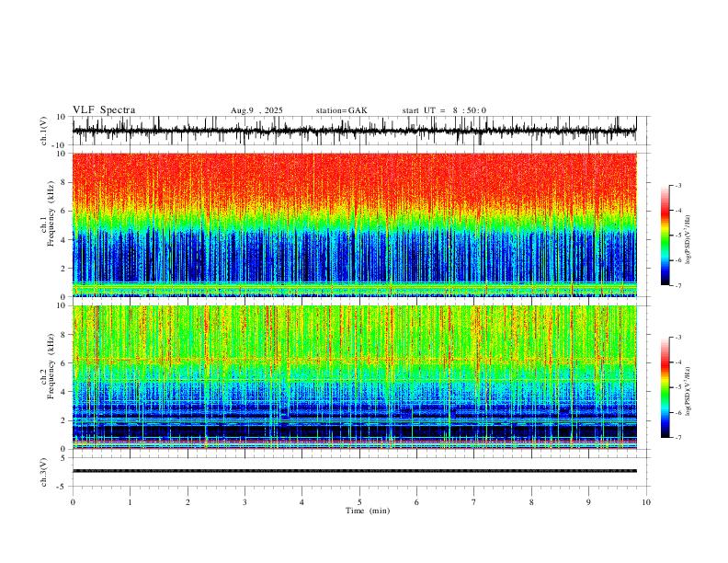Click the "2" tick on the time axis
The height and width of the screenshot is (563, 728).
tap(188, 502)
